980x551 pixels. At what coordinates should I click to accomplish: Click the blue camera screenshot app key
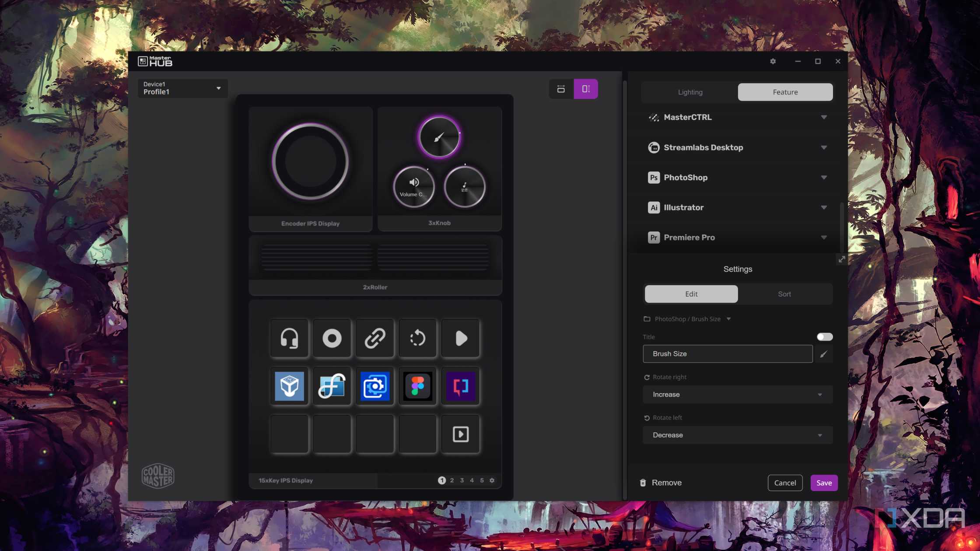click(x=375, y=386)
